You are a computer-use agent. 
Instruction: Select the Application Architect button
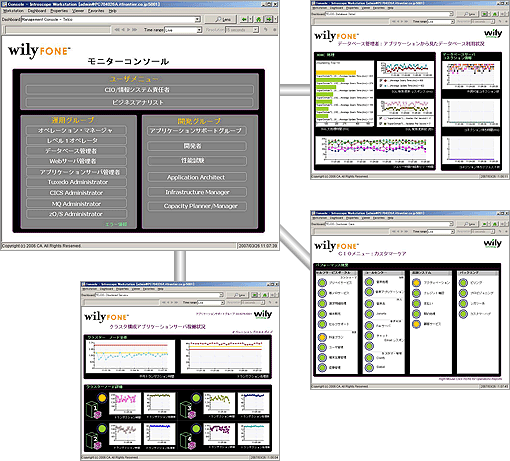pyautogui.click(x=197, y=177)
